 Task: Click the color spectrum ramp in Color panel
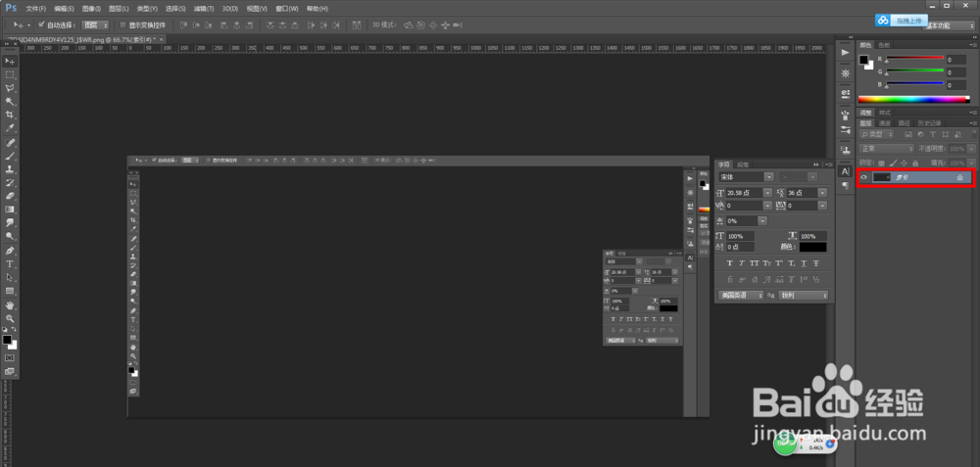coord(913,99)
